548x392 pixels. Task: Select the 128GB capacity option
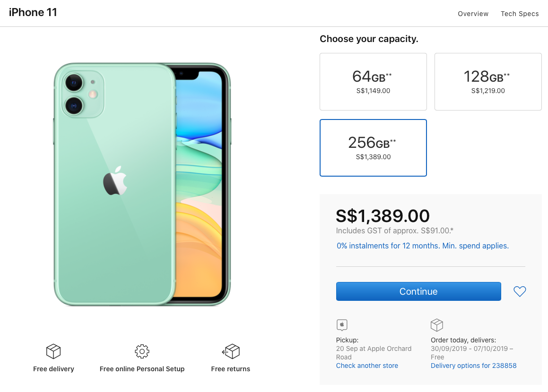[x=487, y=81]
